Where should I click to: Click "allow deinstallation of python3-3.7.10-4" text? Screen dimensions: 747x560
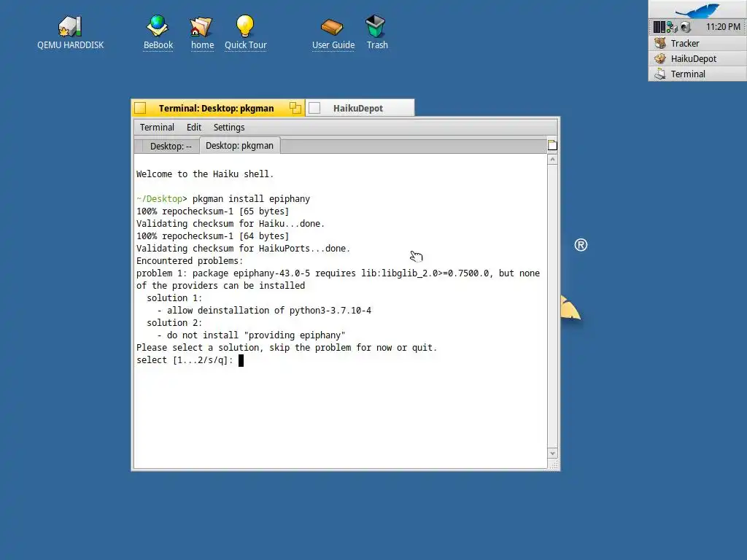(269, 311)
